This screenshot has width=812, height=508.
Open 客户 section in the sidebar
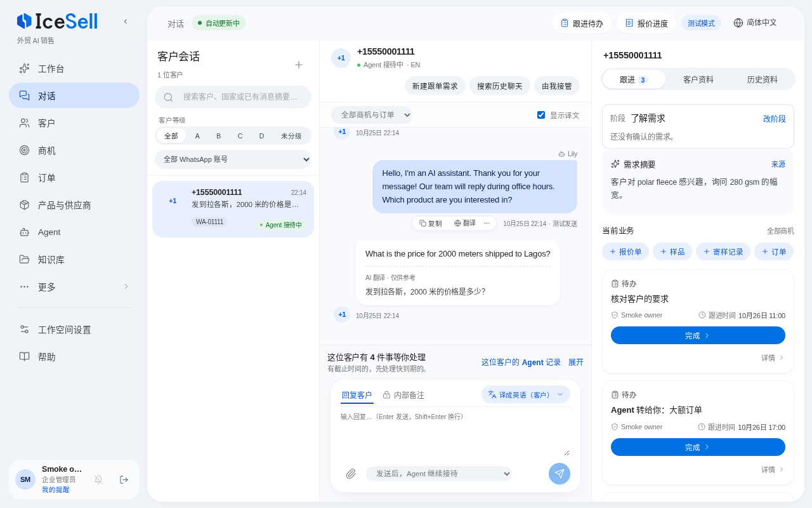(74, 123)
